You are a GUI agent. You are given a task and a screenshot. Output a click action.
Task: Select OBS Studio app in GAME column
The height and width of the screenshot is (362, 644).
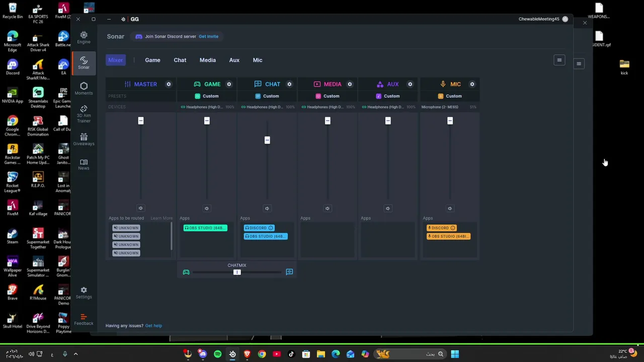pyautogui.click(x=205, y=228)
